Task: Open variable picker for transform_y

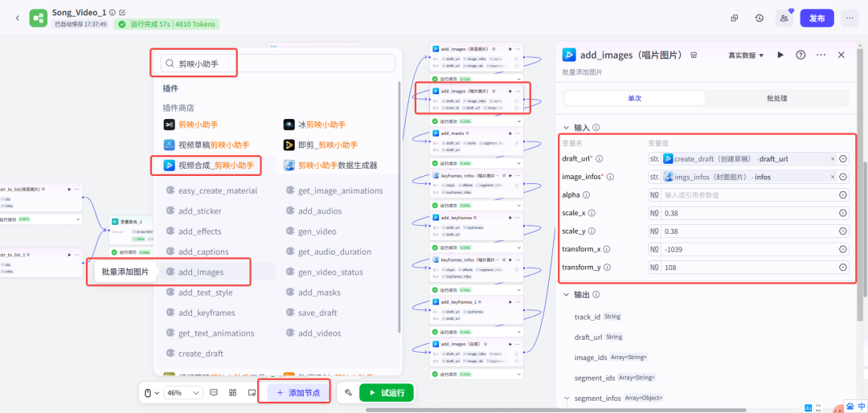Action: [843, 268]
